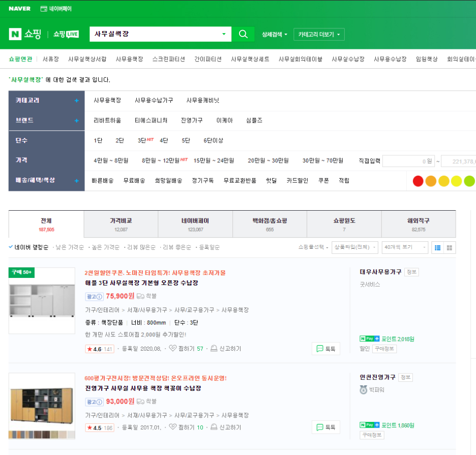The height and width of the screenshot is (455, 476).
Task: Expand the 브랜드 filter row
Action: pyautogui.click(x=76, y=121)
